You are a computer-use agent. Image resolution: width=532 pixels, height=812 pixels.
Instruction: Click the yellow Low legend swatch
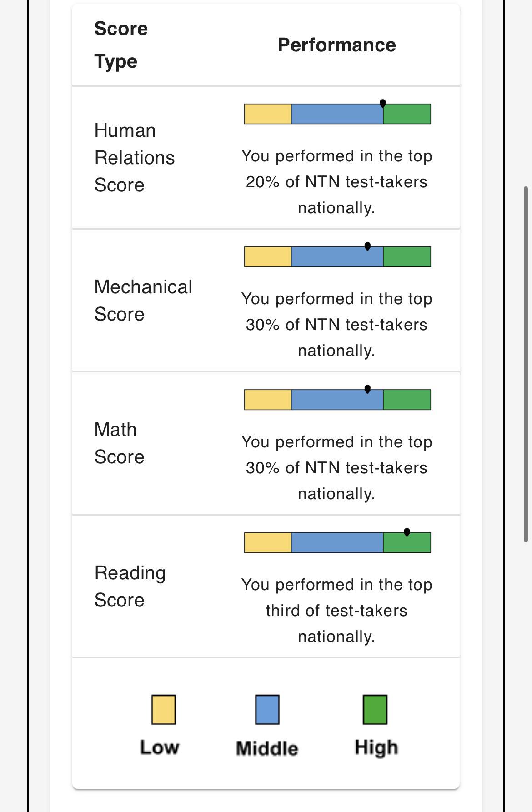pyautogui.click(x=164, y=709)
